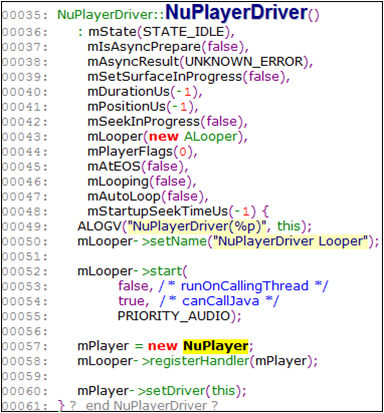Click mPlayerFlags(0) on line 44
This screenshot has height=413, width=384.
click(x=140, y=152)
